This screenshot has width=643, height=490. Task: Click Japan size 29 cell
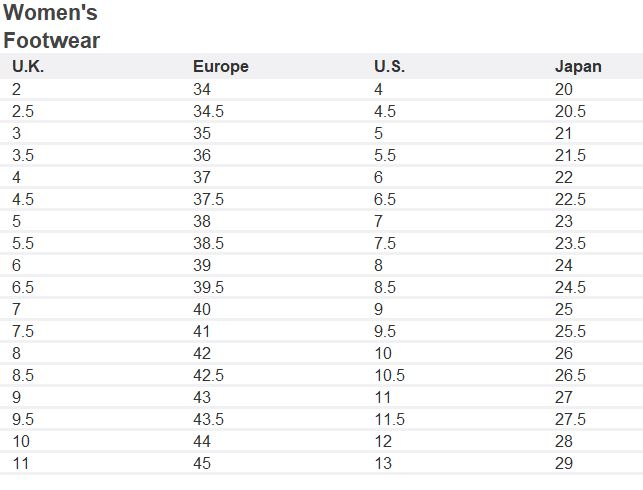(x=563, y=463)
